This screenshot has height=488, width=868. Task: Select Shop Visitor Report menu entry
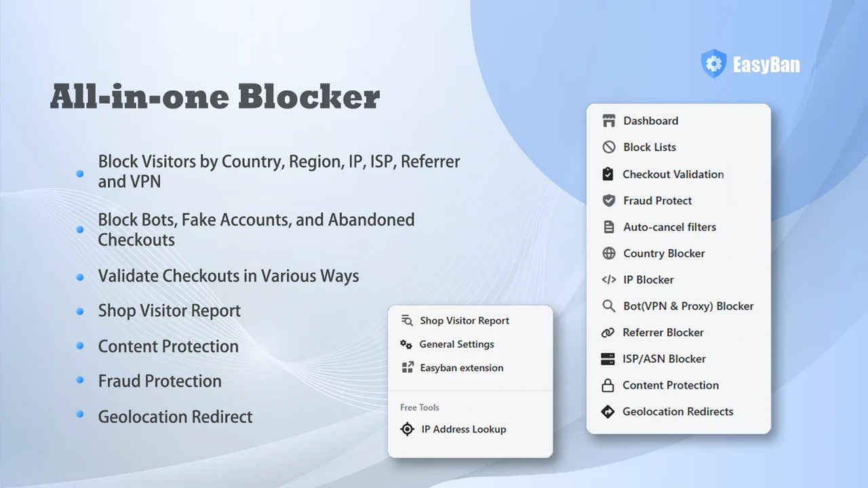pyautogui.click(x=464, y=321)
